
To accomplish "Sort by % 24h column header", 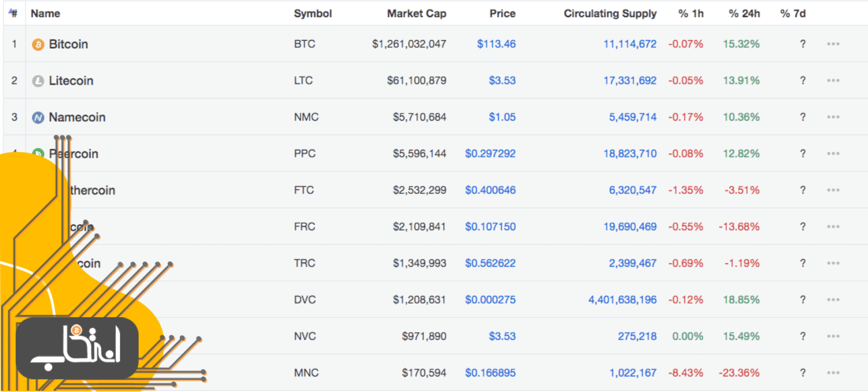I will pyautogui.click(x=744, y=14).
